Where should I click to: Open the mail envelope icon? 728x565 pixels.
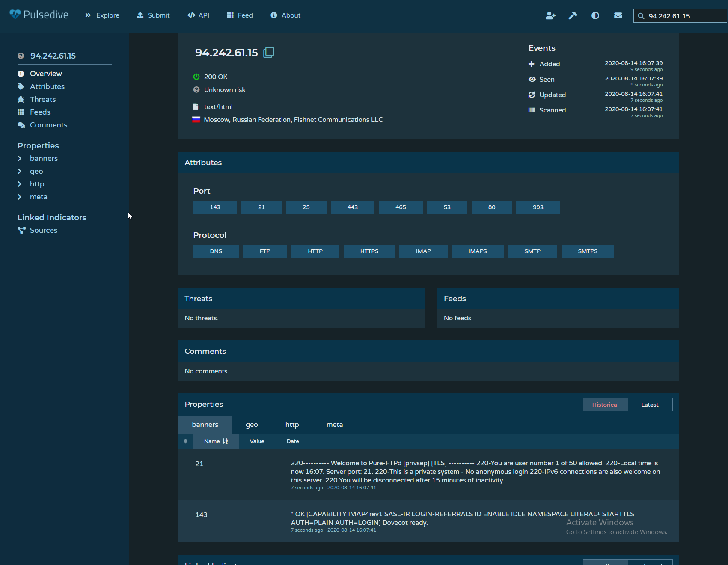coord(618,15)
